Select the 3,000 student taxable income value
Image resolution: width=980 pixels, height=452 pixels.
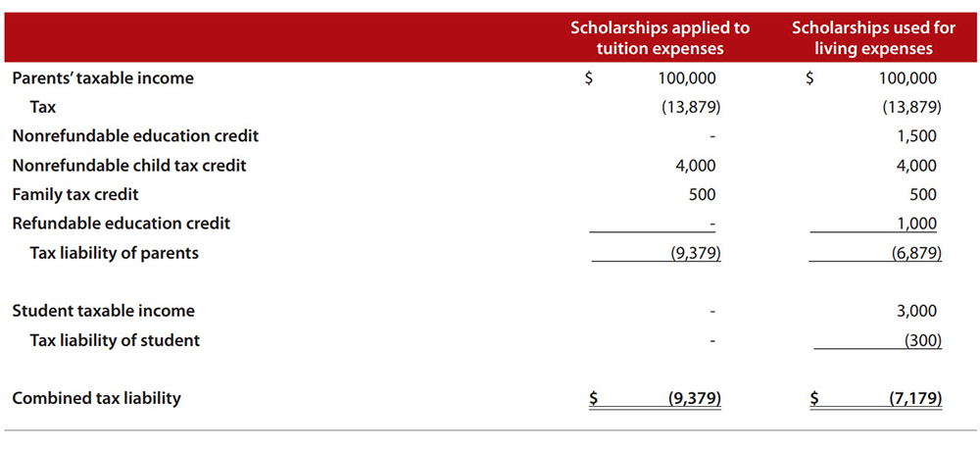click(916, 311)
